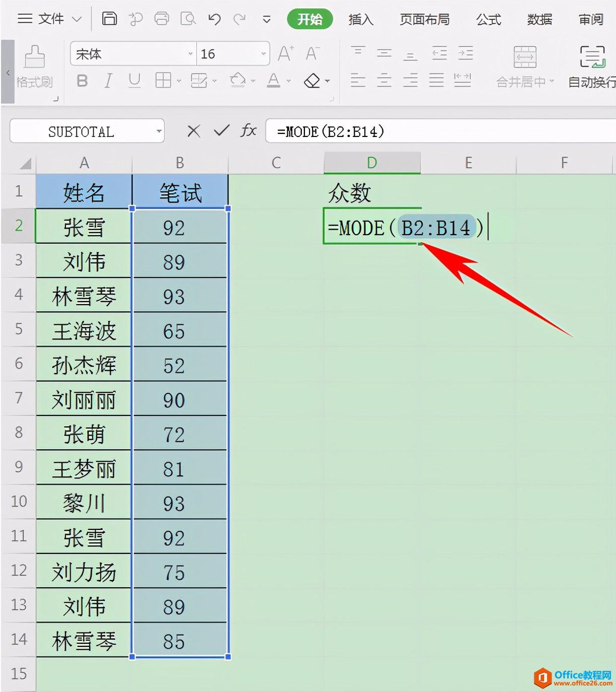Select row 5 header
This screenshot has width=616, height=692.
(x=19, y=329)
